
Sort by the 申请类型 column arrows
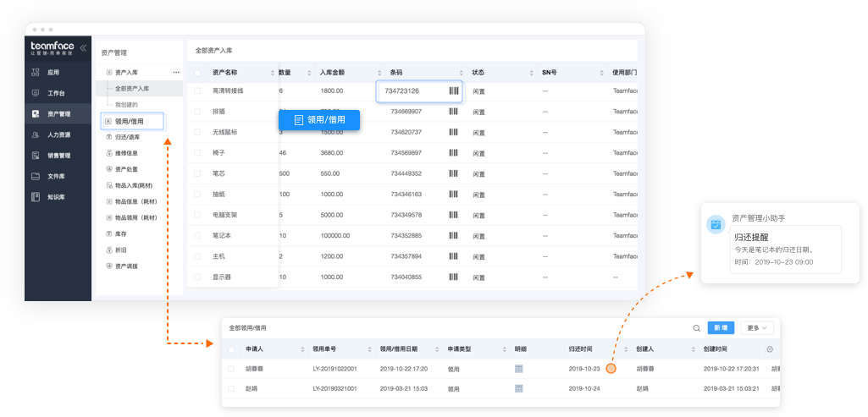pyautogui.click(x=505, y=349)
